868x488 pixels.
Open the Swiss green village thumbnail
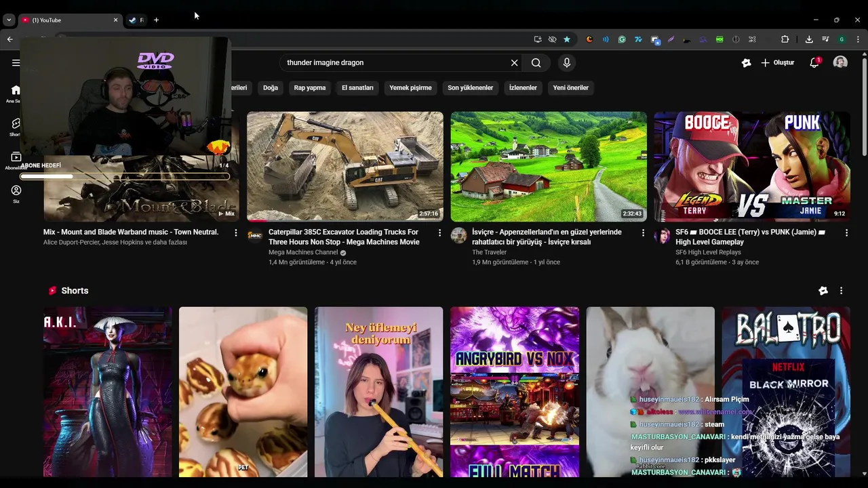click(x=549, y=167)
